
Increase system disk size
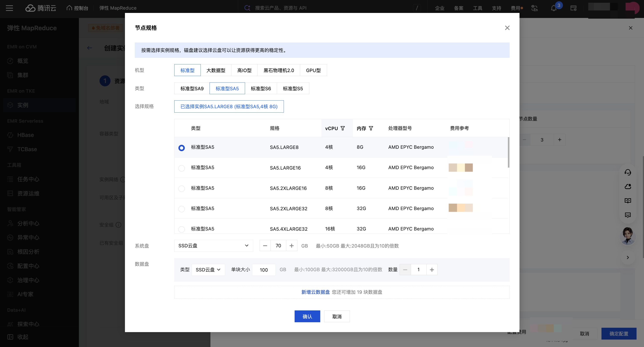[x=292, y=246]
